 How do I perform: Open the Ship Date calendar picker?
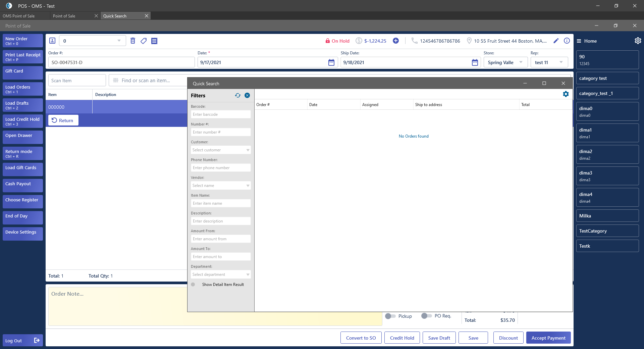[x=475, y=62]
